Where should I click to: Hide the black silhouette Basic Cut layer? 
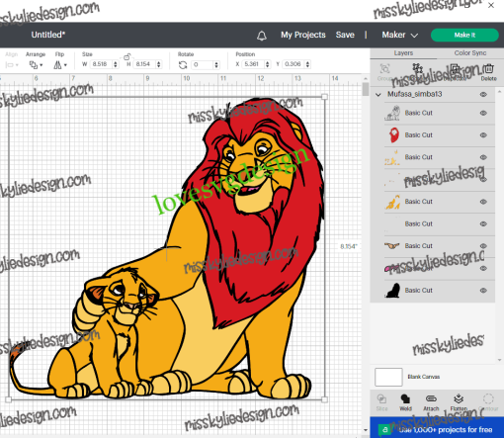point(483,291)
